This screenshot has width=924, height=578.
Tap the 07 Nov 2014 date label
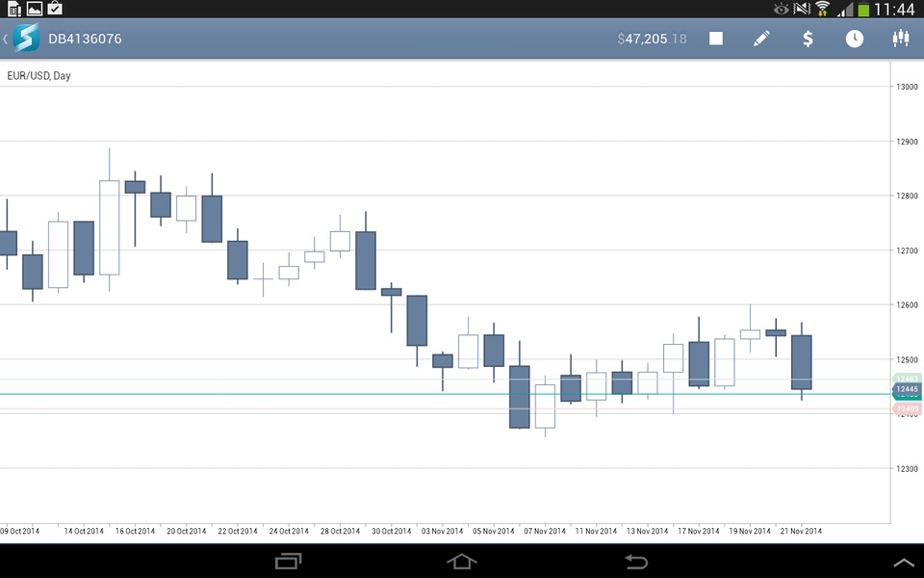coord(545,531)
